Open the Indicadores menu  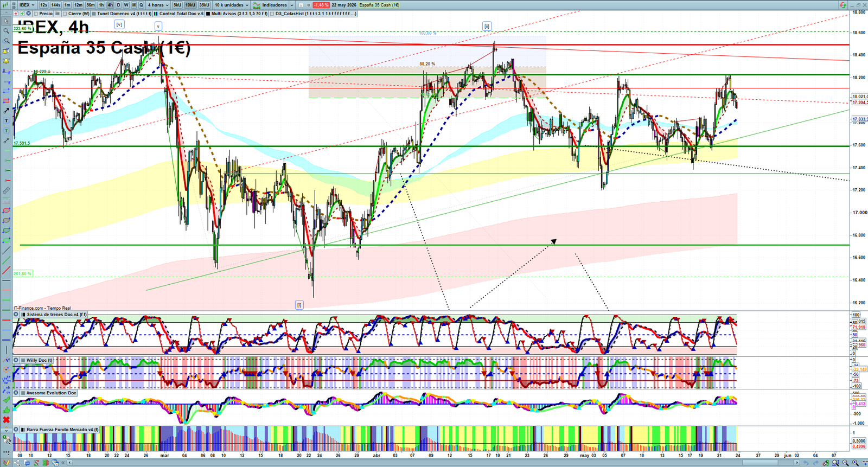pyautogui.click(x=275, y=5)
